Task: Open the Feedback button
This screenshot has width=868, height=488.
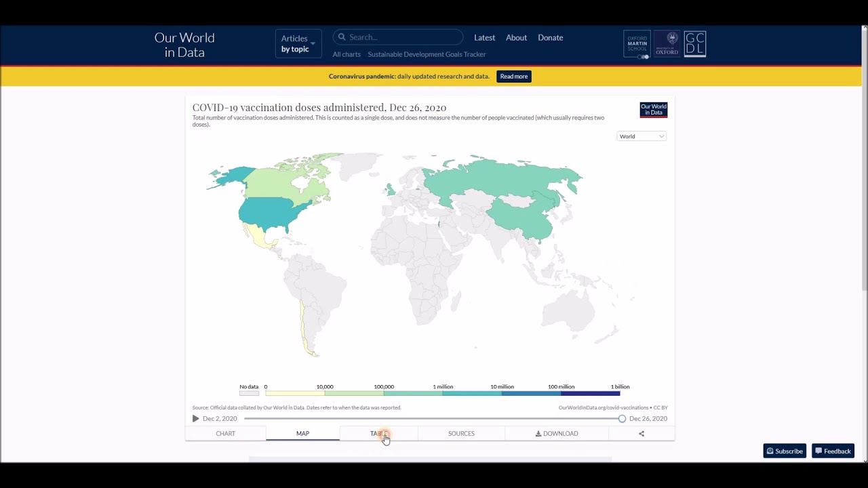Action: tap(833, 451)
